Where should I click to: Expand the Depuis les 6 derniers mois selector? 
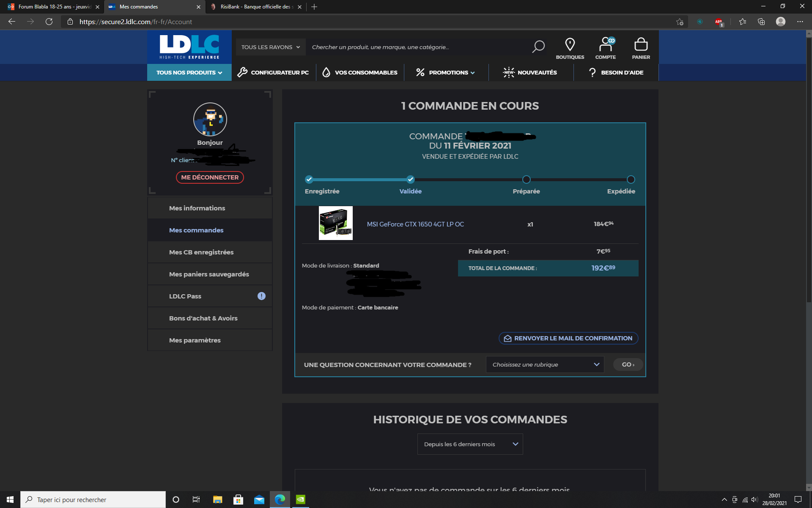click(x=470, y=444)
